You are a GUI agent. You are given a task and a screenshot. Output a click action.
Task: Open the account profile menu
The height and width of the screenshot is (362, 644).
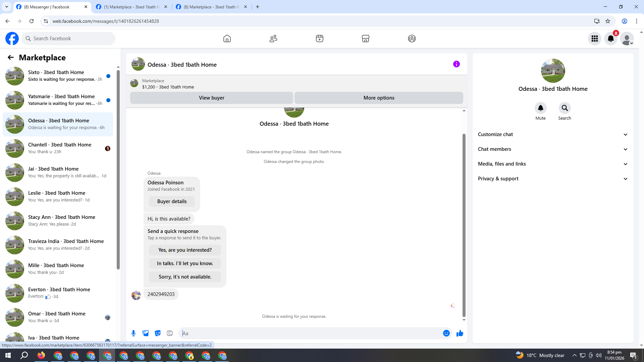pos(627,39)
